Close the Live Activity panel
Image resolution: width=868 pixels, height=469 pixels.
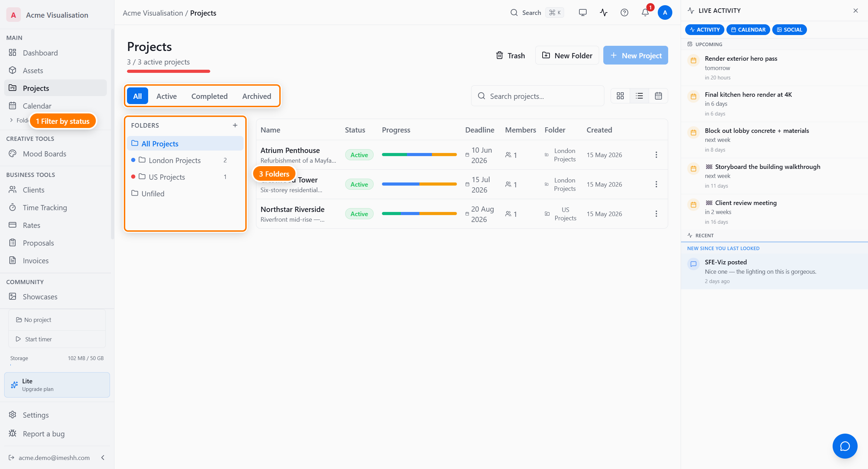[x=856, y=11]
